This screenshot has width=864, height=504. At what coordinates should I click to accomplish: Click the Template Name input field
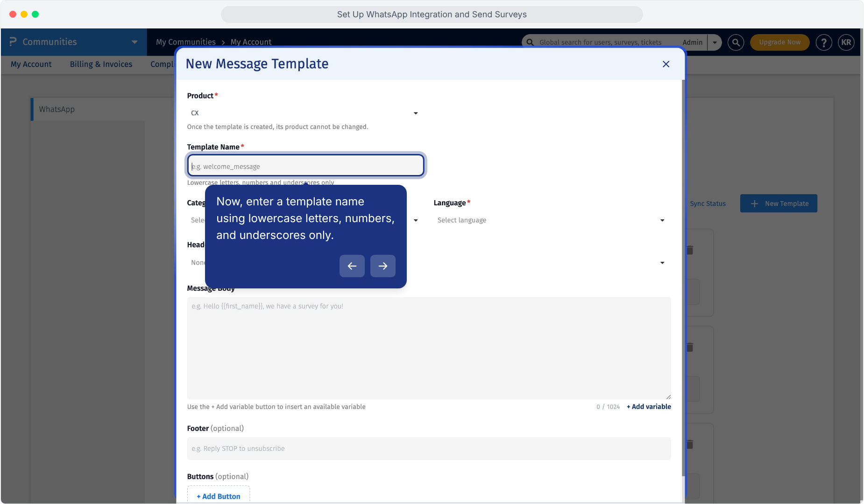[306, 166]
